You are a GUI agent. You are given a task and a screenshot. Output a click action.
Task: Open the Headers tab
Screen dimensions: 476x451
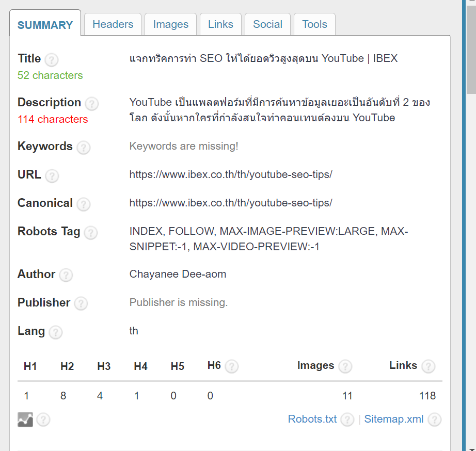point(113,24)
